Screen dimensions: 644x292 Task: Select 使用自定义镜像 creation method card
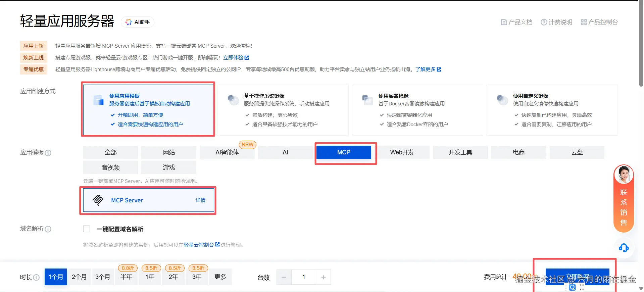point(552,110)
